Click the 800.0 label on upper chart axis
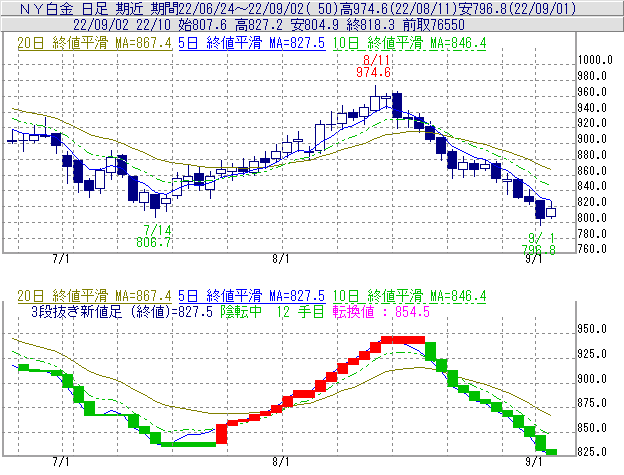 coord(592,218)
